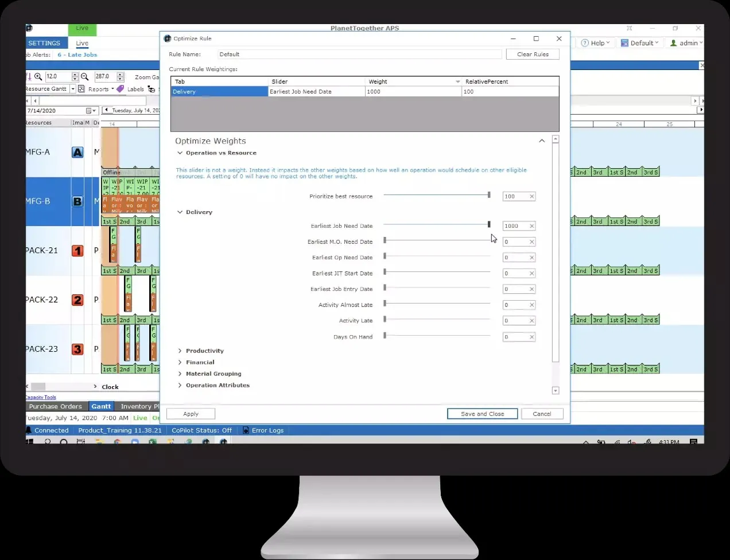Click the red 3 icon for PACK-23

pyautogui.click(x=77, y=349)
